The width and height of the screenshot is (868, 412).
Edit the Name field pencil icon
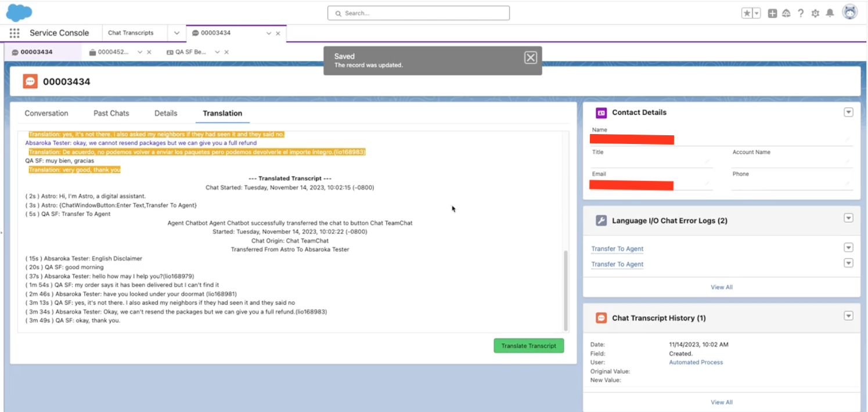tap(848, 139)
